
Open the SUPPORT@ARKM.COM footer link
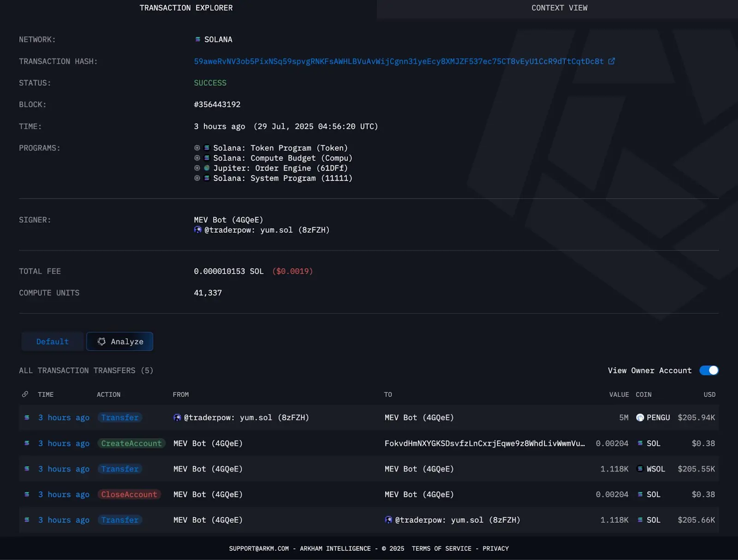(x=259, y=548)
